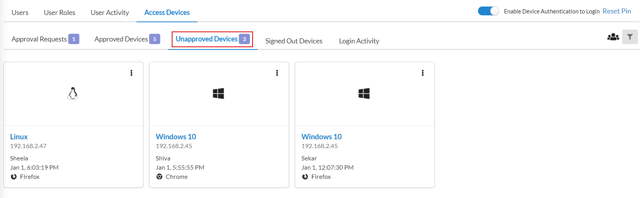
Task: Click the Windows logo on Shiva's device card
Action: pyautogui.click(x=219, y=94)
